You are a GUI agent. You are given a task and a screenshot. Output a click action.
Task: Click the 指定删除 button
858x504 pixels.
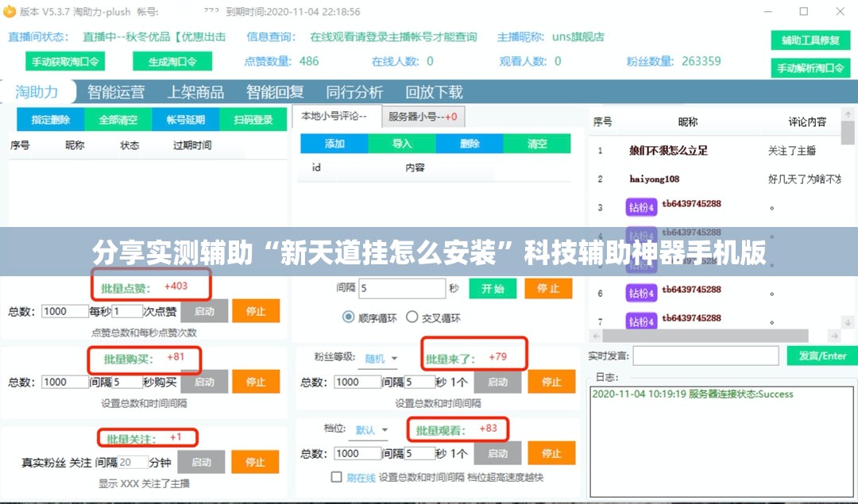click(x=50, y=120)
